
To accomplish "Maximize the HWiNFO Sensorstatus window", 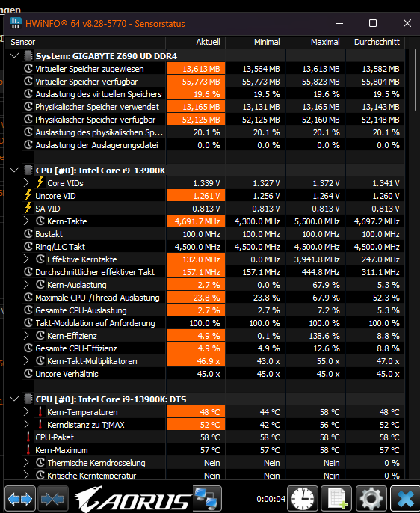I will [x=373, y=23].
